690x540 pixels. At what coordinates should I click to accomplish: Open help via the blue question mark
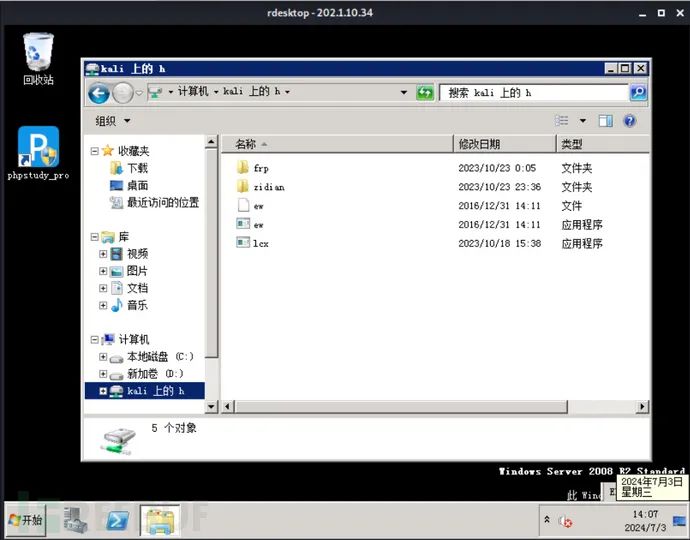(630, 121)
